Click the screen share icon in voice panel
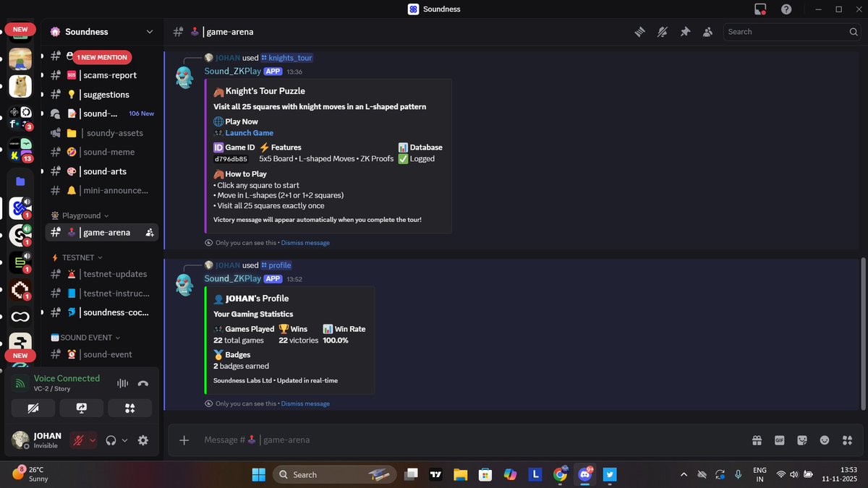Screen dimensions: 868x488 click(x=82, y=408)
